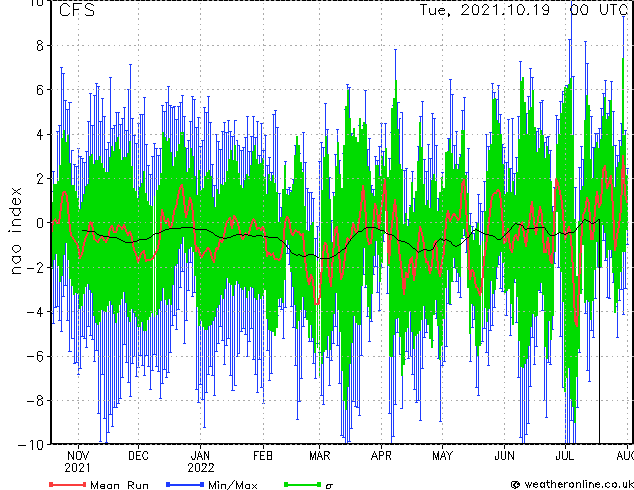Click the CFS chart title
The width and height of the screenshot is (634, 490).
click(x=78, y=11)
